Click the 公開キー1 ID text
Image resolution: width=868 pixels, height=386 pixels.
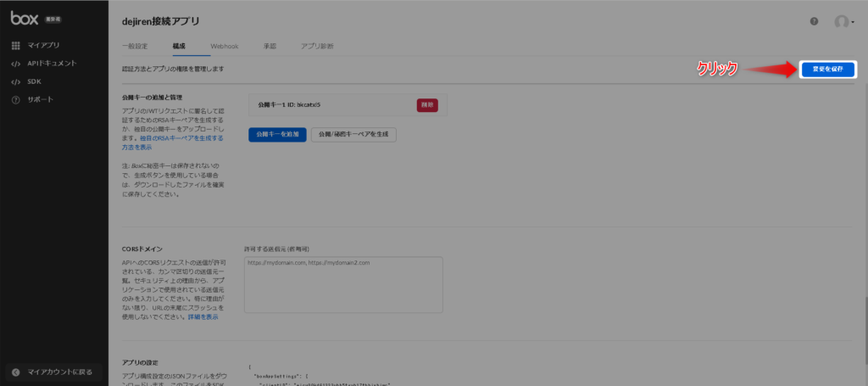click(290, 104)
